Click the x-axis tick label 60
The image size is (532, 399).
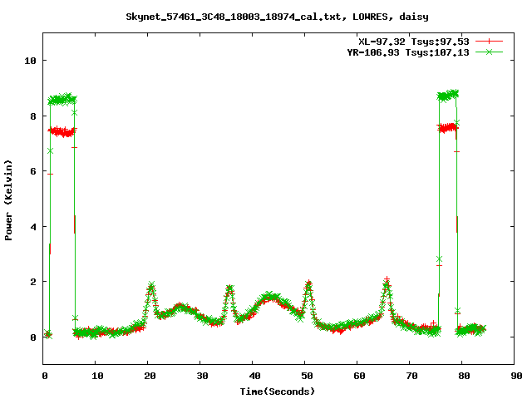[x=359, y=376]
